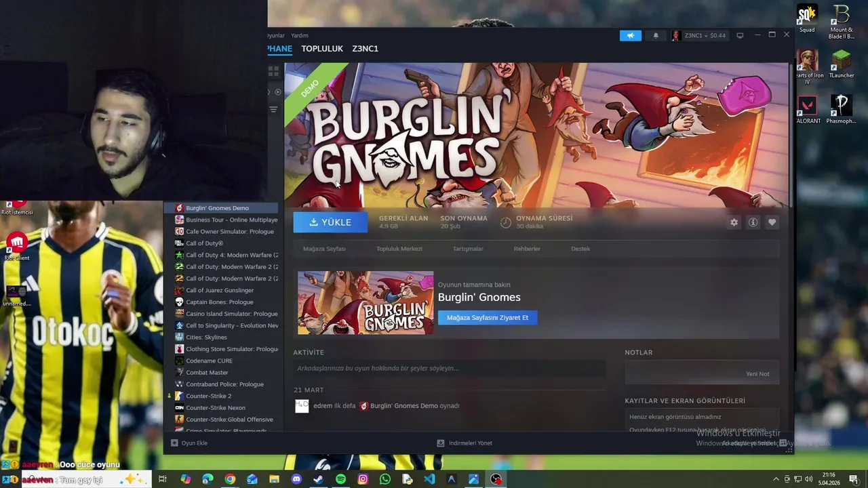Open the Windows notification center icon
Viewport: 868px width, 488px height.
point(854,479)
